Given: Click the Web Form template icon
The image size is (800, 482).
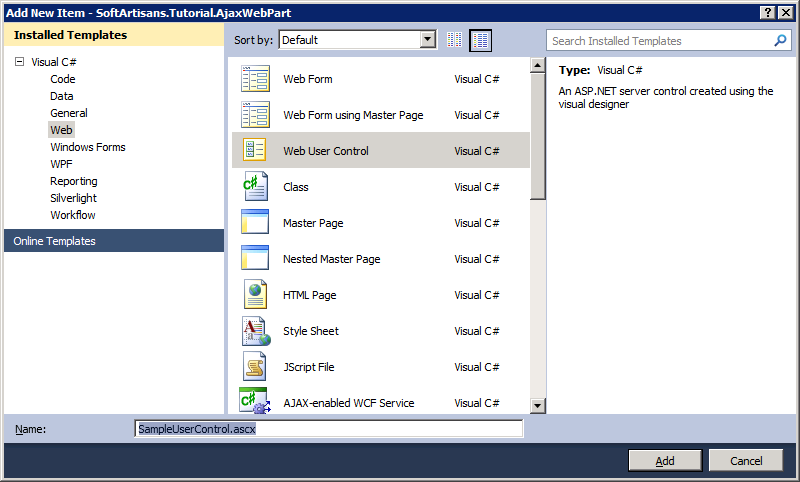Looking at the screenshot, I should (x=255, y=79).
